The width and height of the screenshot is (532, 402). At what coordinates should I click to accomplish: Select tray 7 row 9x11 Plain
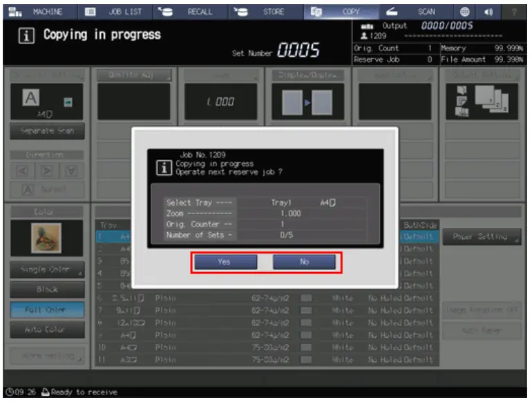coord(267,311)
